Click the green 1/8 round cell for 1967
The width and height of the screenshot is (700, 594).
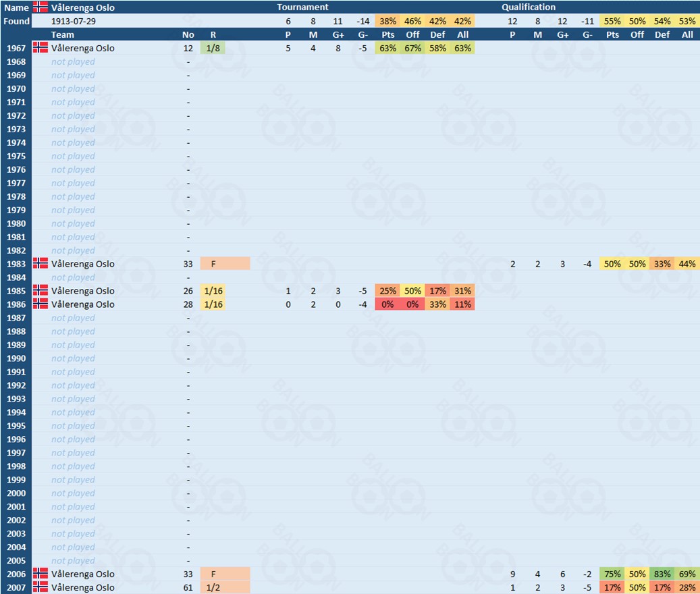point(213,48)
